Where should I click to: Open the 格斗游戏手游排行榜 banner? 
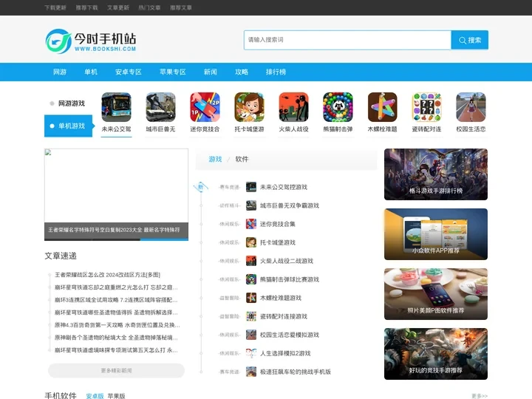coord(436,174)
